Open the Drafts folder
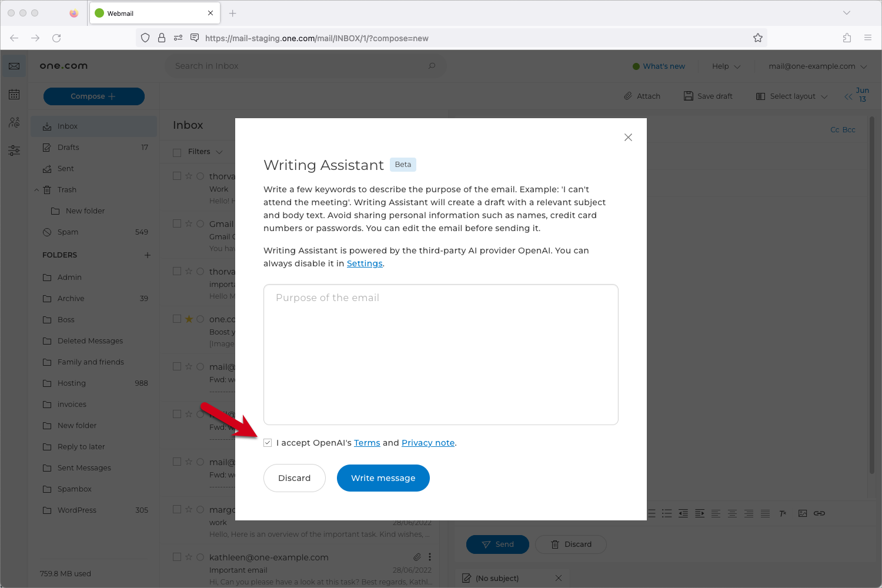Image resolution: width=882 pixels, height=588 pixels. (x=94, y=148)
